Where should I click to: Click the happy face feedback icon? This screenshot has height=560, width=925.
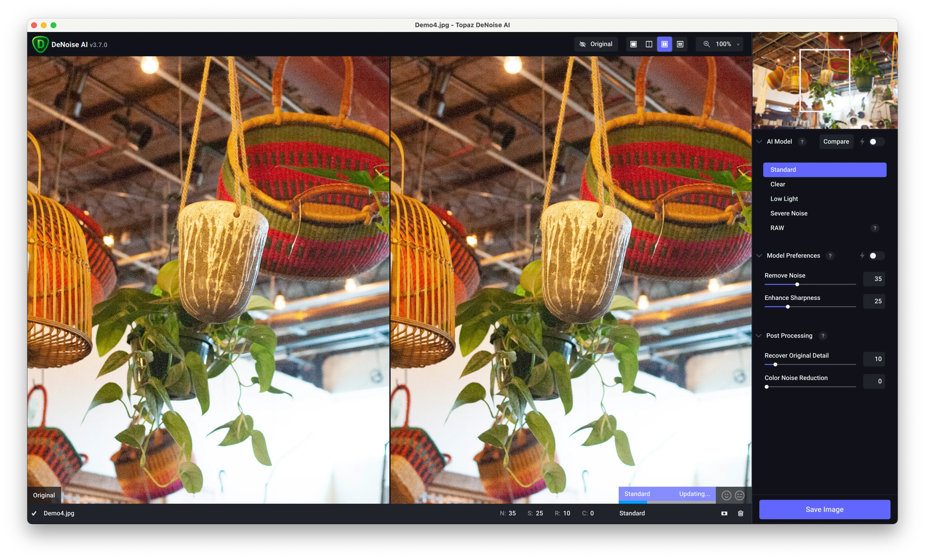[x=726, y=496]
